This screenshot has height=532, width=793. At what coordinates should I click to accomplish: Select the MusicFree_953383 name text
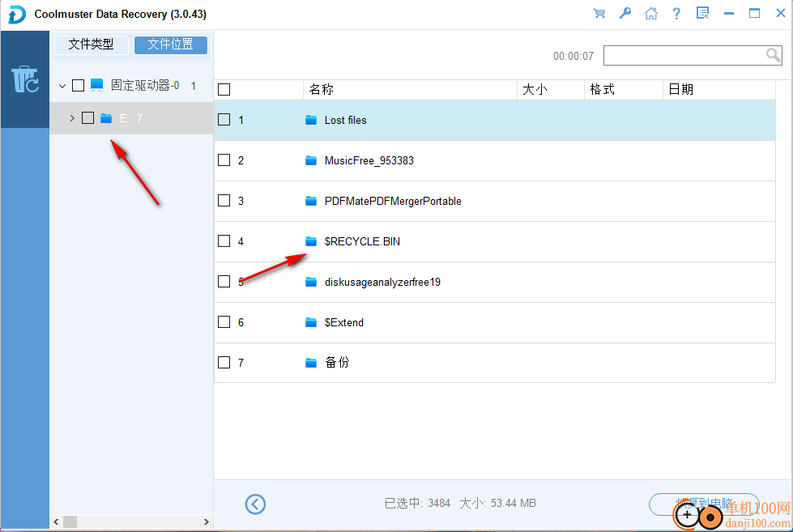tap(369, 160)
